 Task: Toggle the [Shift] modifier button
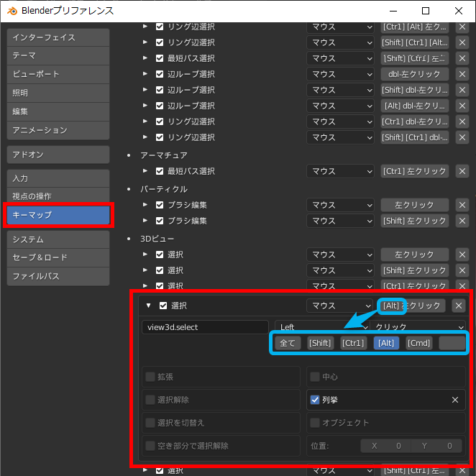pos(320,343)
